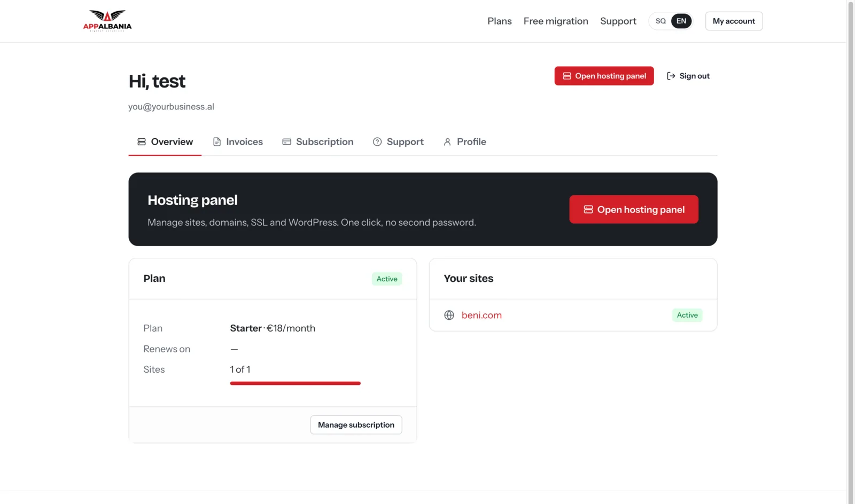Image resolution: width=855 pixels, height=504 pixels.
Task: Click the email you@yourbusiness.al
Action: coord(171,107)
